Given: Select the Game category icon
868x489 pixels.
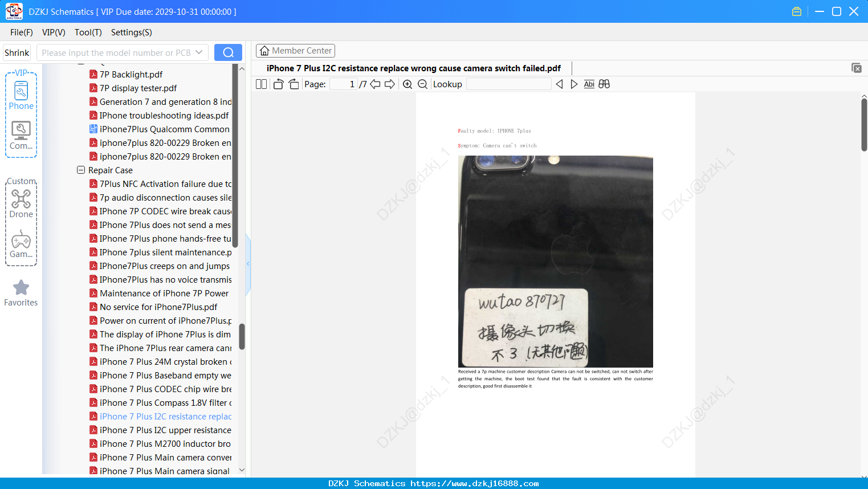Looking at the screenshot, I should [21, 244].
